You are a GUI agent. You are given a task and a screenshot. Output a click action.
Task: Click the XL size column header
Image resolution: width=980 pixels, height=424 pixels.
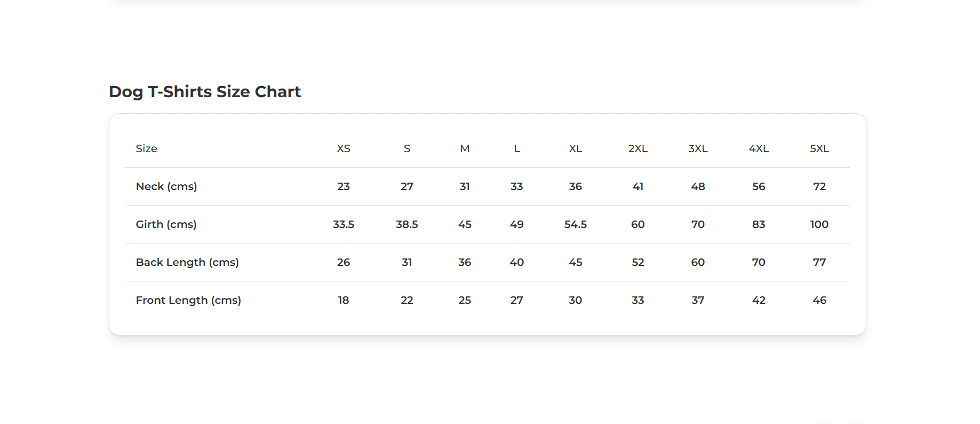point(575,148)
